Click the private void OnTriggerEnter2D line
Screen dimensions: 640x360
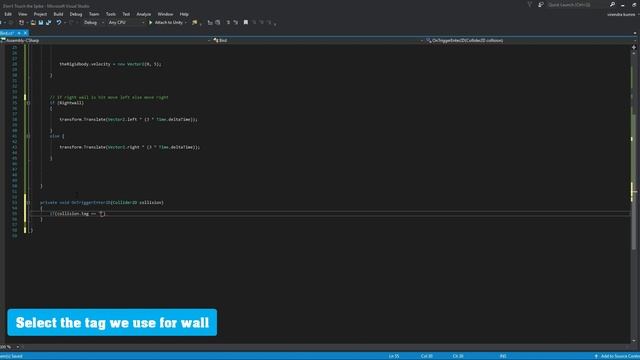102,202
